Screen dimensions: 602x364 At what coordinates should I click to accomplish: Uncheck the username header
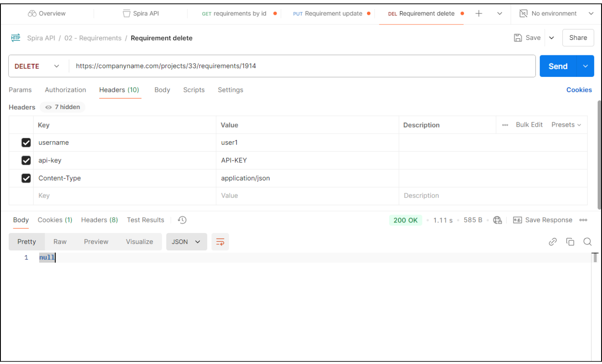pos(26,143)
